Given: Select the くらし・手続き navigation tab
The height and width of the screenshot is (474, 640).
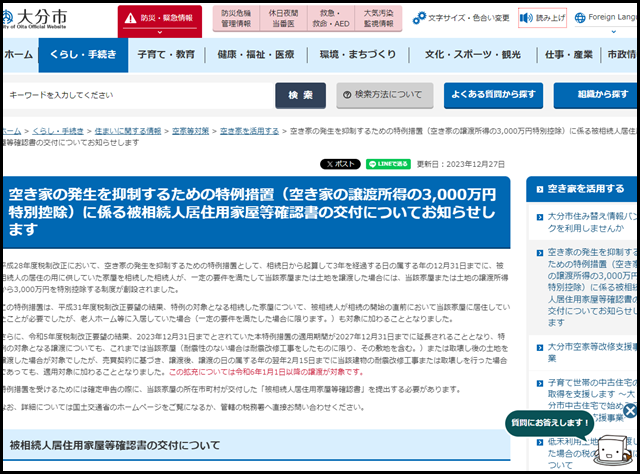Looking at the screenshot, I should point(83,55).
